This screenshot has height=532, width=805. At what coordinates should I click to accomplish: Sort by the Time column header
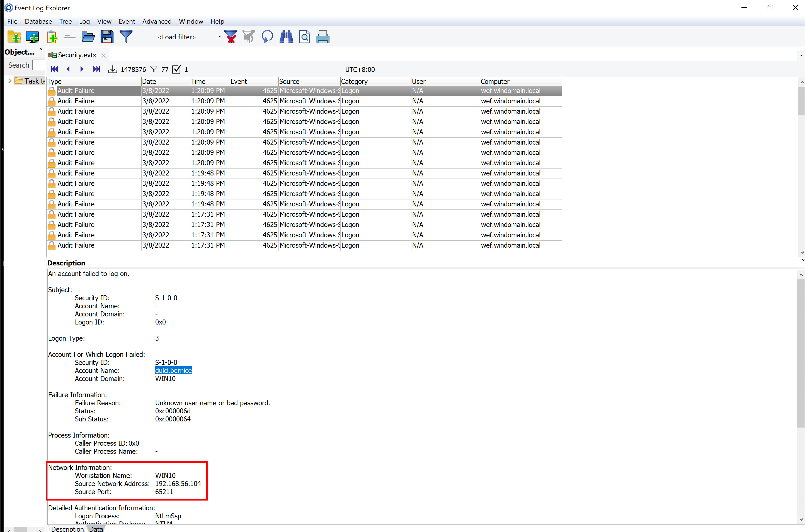[210, 81]
